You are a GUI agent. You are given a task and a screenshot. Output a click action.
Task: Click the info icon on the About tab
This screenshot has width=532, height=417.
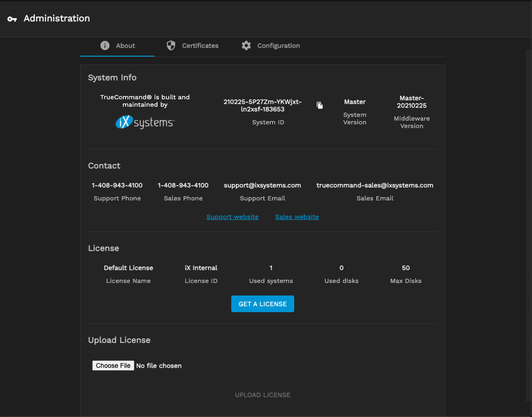point(105,45)
